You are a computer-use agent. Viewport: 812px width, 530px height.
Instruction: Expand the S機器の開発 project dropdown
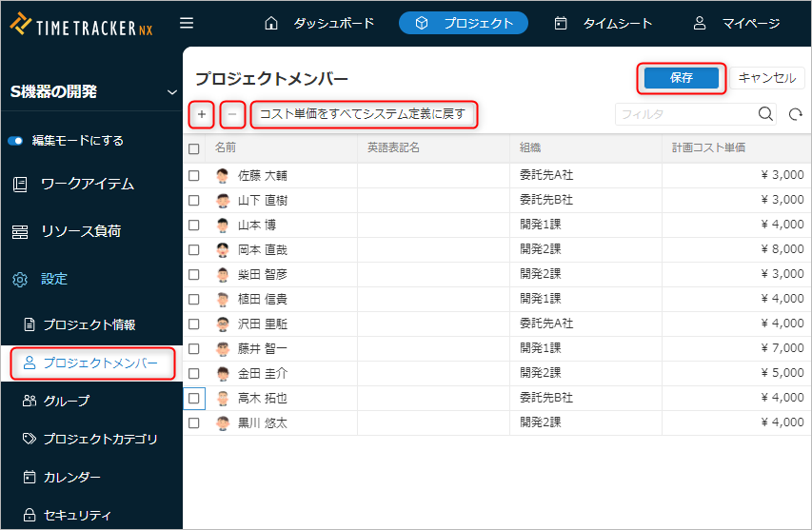coord(172,92)
